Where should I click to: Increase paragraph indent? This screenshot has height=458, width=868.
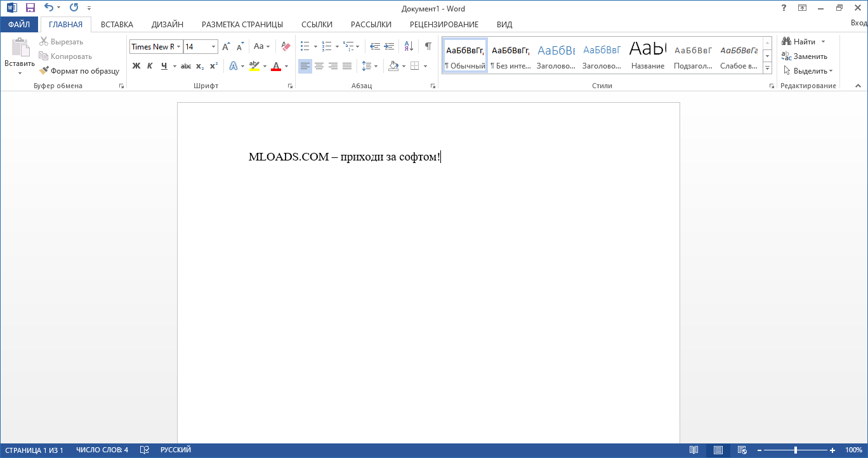[x=389, y=46]
